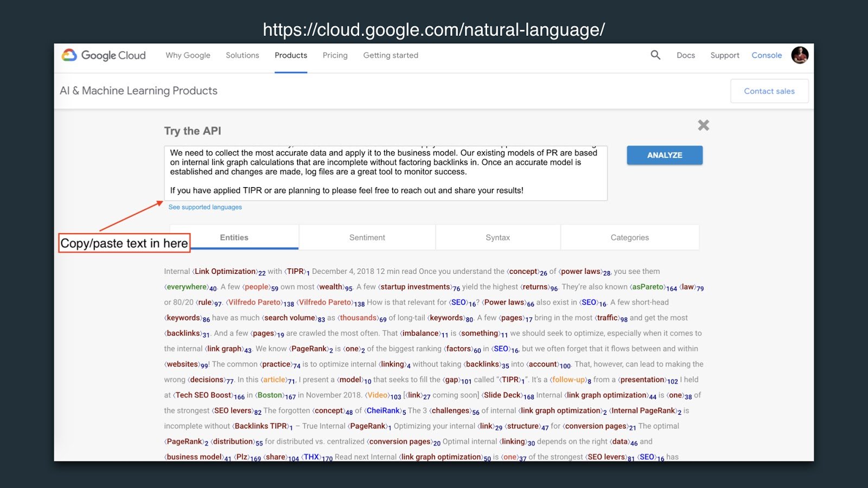
Task: Click the entity 'Tech SEO Boost' 166
Action: click(x=209, y=395)
